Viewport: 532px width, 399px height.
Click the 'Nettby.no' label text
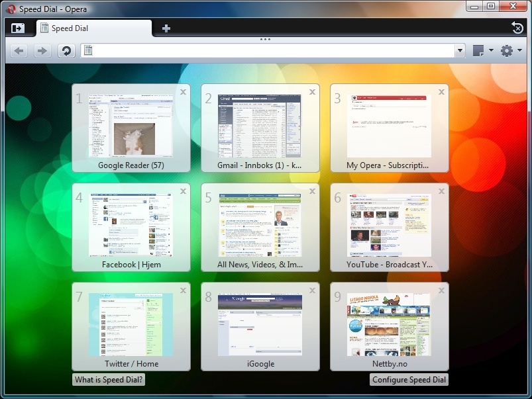pos(390,364)
